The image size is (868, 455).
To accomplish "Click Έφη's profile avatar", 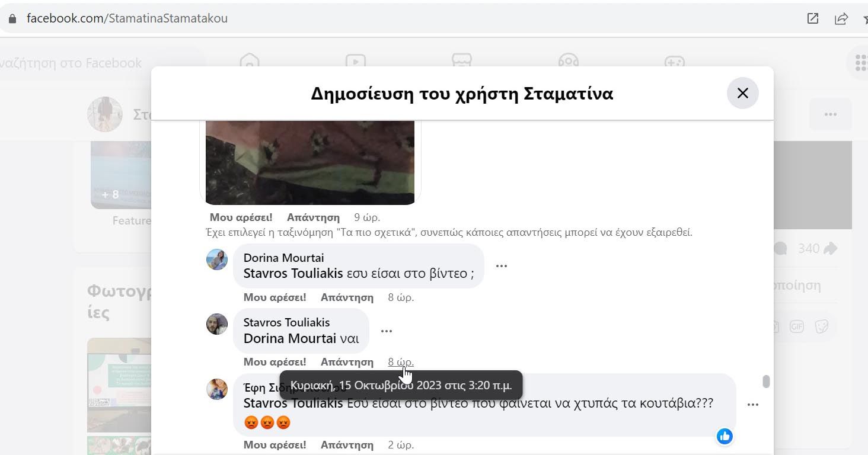I will click(217, 389).
